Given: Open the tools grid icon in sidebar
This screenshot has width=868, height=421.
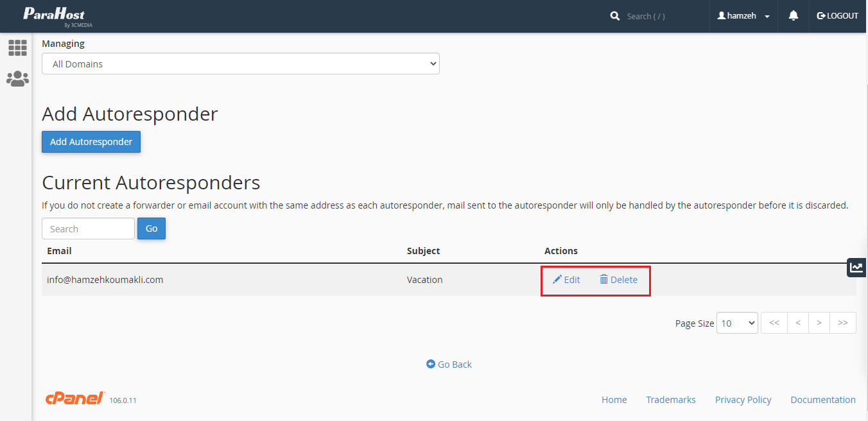Looking at the screenshot, I should (x=17, y=47).
